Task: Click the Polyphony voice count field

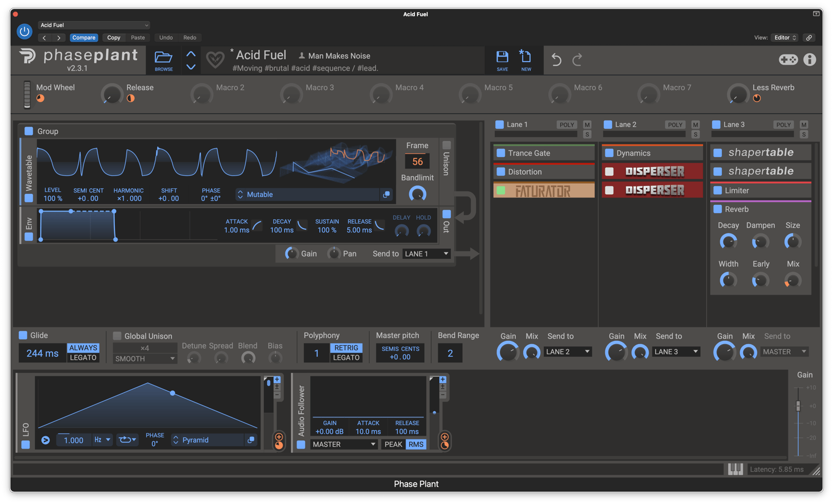Action: point(317,353)
